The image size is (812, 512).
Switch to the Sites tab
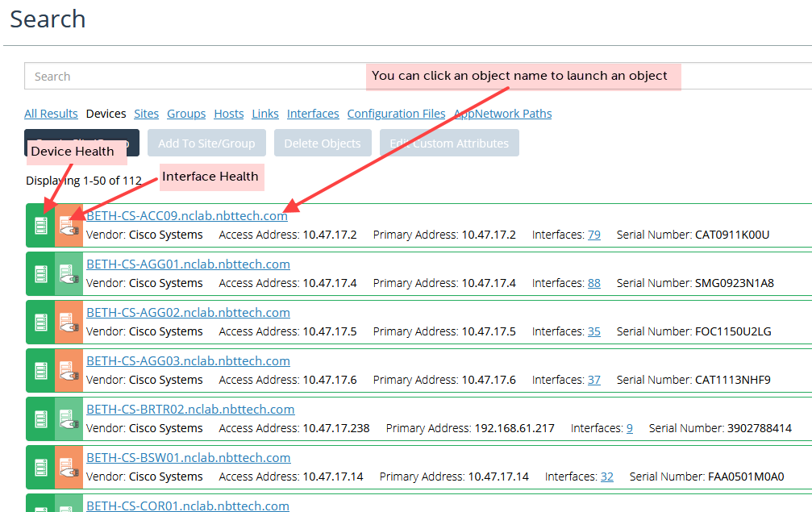tap(146, 114)
